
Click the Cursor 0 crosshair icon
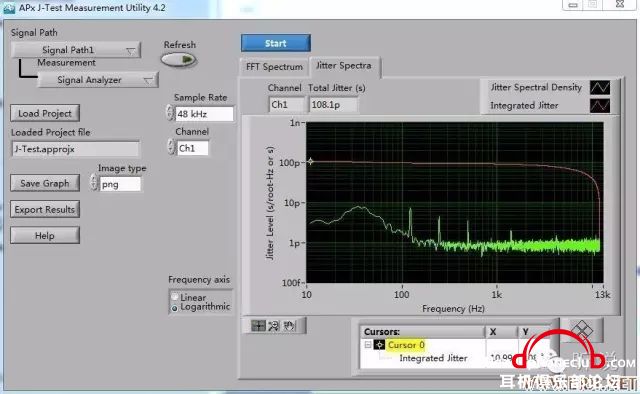(379, 345)
